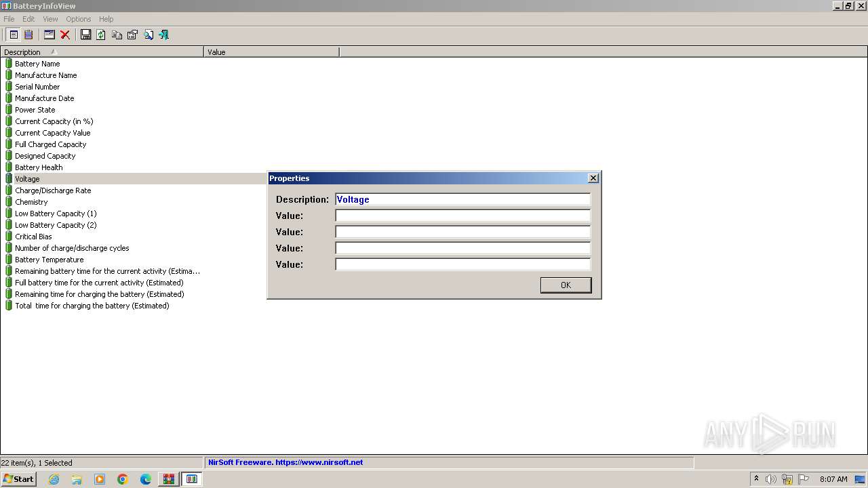The width and height of the screenshot is (868, 488).
Task: Select the Voltage row in the list
Action: point(27,179)
